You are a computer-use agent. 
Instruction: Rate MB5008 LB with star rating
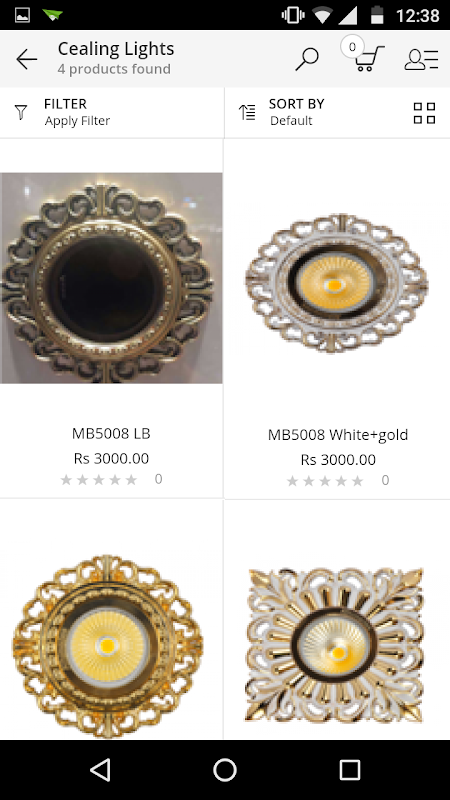pyautogui.click(x=99, y=480)
